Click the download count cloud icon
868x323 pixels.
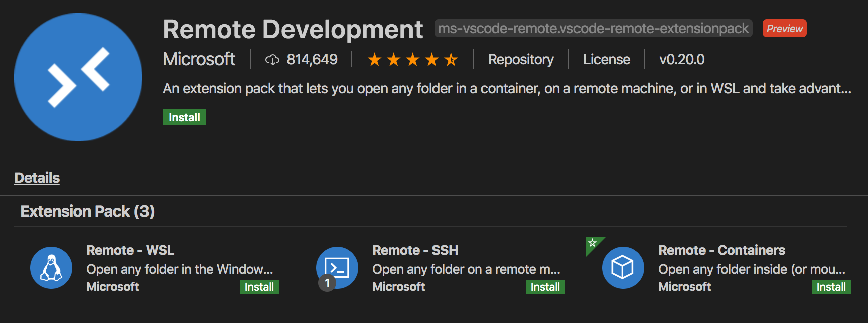272,60
